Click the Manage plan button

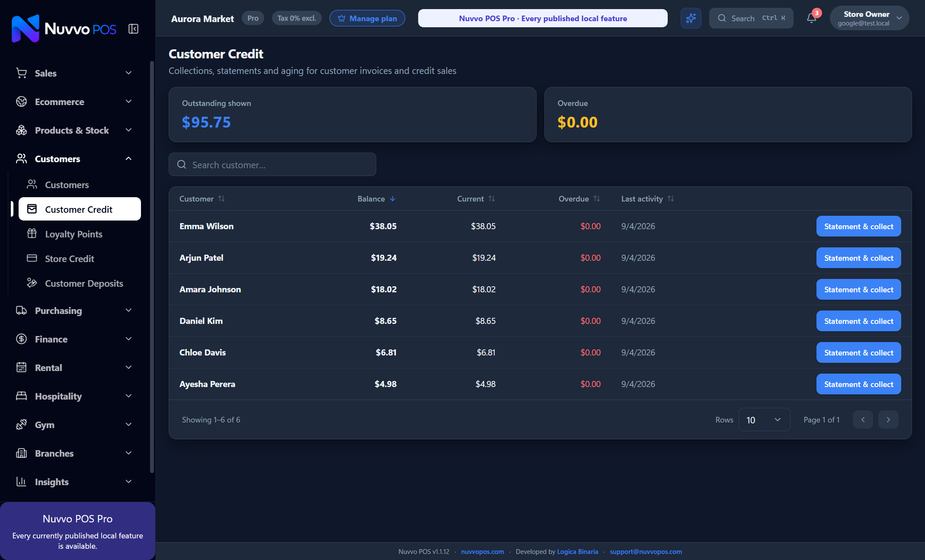pyautogui.click(x=367, y=18)
